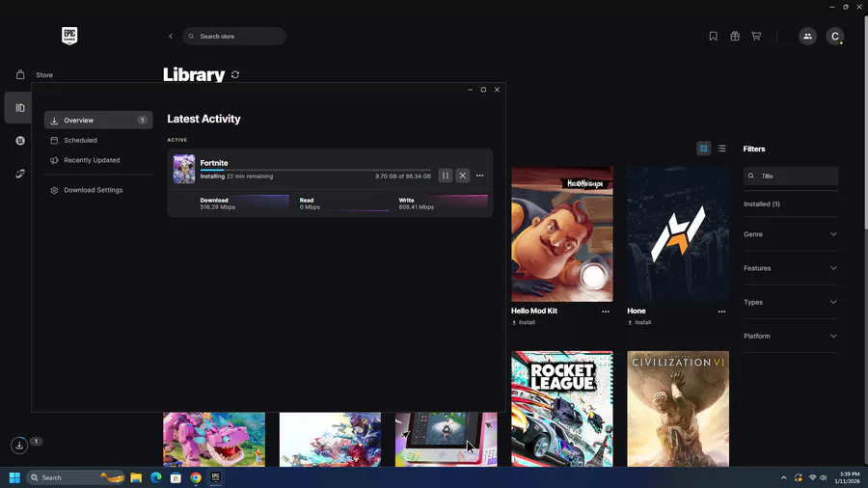
Task: Open Download Settings
Action: point(93,190)
